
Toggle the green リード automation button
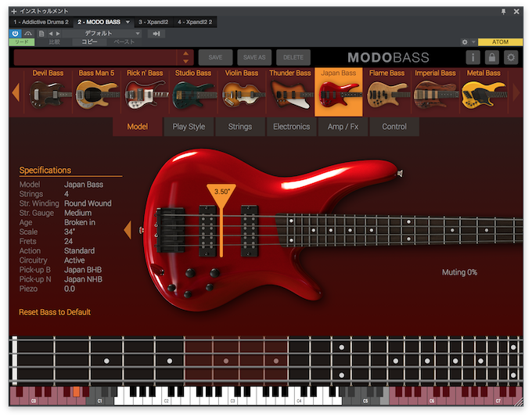coord(22,41)
